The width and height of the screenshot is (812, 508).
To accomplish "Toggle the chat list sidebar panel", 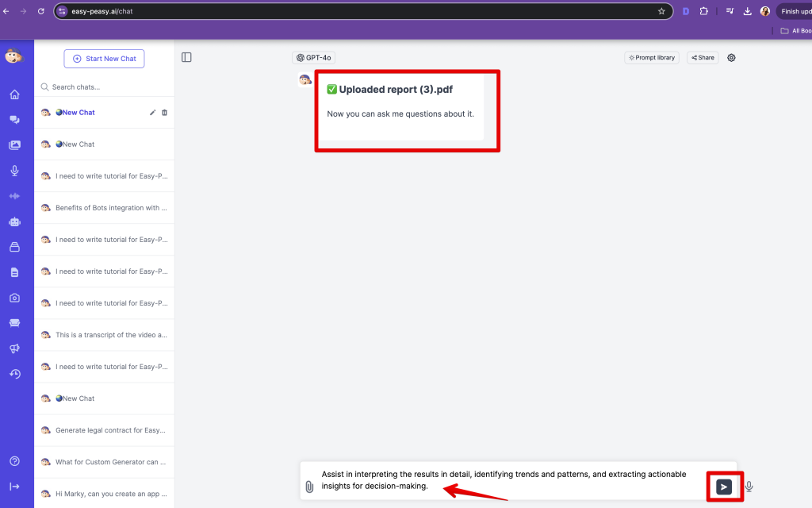I will pos(186,57).
